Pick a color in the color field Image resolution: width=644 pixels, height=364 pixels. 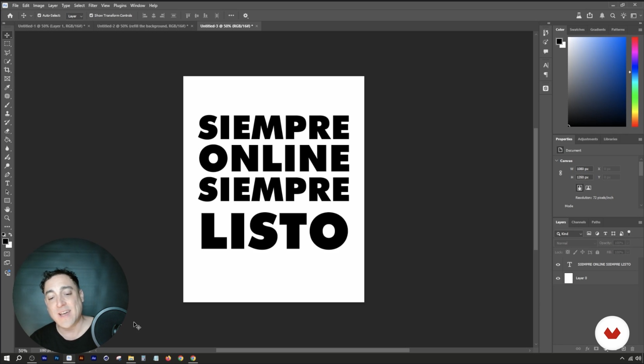(597, 82)
